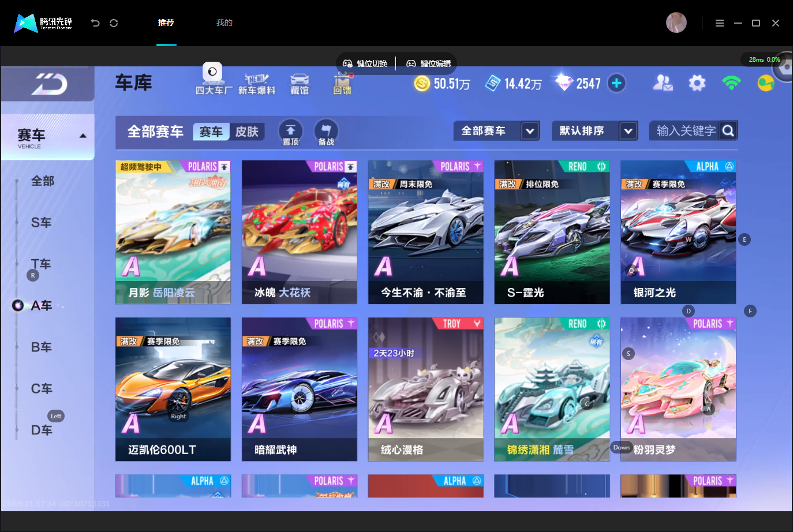Click the Tencent Pioneer logo
Screen dimensions: 793x532
pyautogui.click(x=43, y=23)
